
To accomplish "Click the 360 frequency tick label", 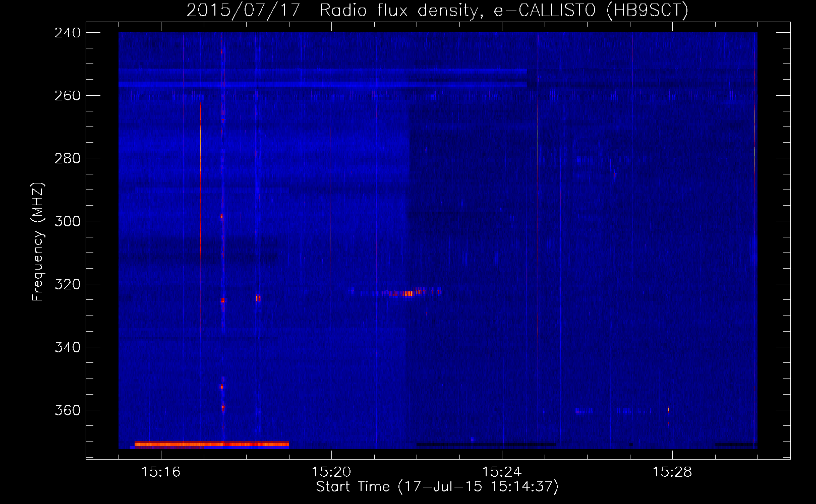I will [68, 410].
